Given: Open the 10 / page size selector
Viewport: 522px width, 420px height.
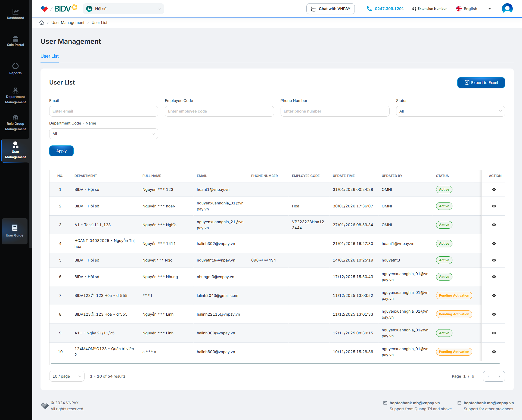Looking at the screenshot, I should tap(67, 376).
